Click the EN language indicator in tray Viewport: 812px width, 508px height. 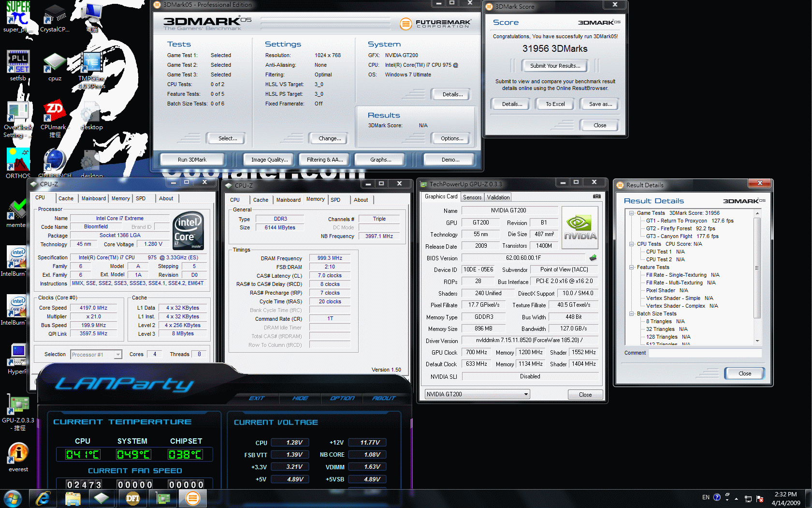click(706, 497)
